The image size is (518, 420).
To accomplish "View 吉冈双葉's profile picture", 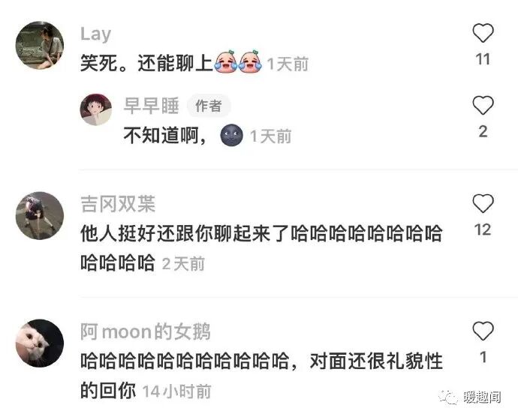I will coord(40,216).
